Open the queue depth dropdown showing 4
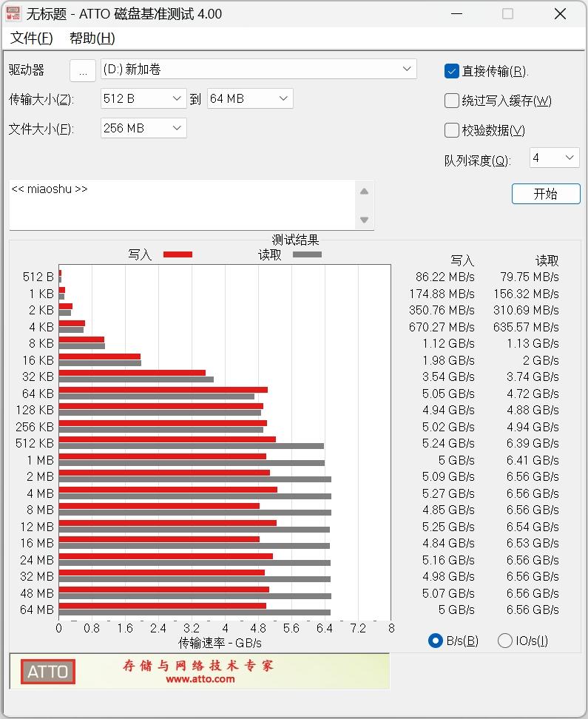 555,158
